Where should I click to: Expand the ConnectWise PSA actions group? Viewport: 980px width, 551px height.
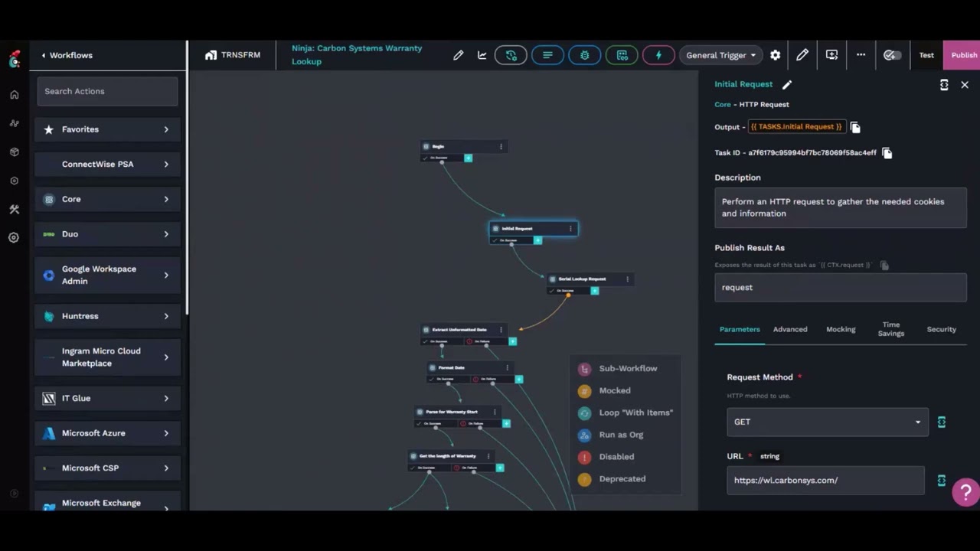[x=107, y=165]
